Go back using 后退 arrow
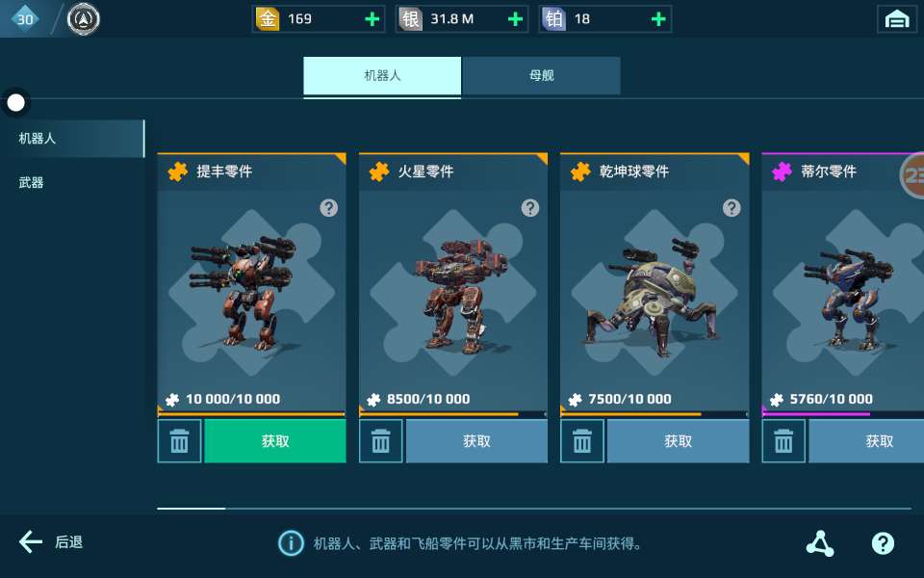Viewport: 924px width, 578px height. (x=51, y=541)
